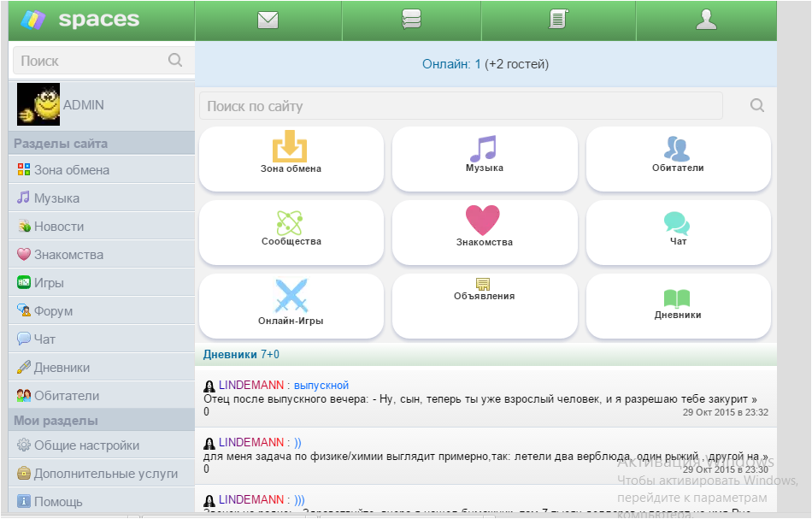Click the ADMIN avatar image

38,105
